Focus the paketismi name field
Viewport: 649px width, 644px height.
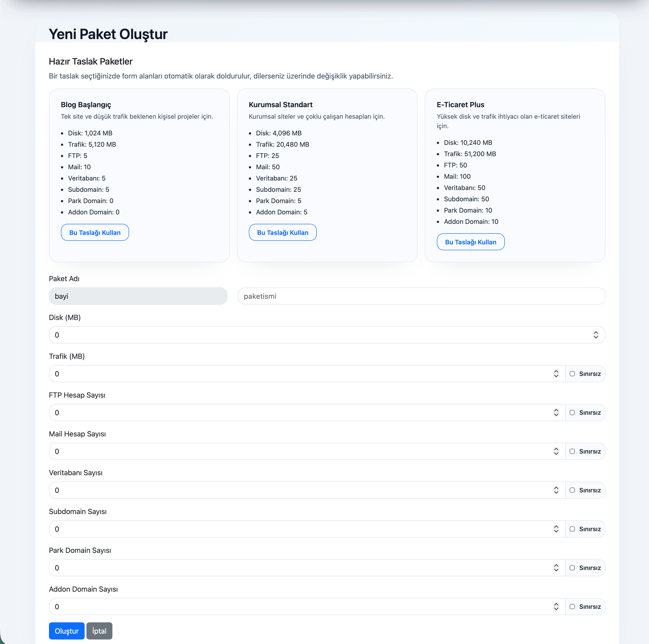(421, 296)
